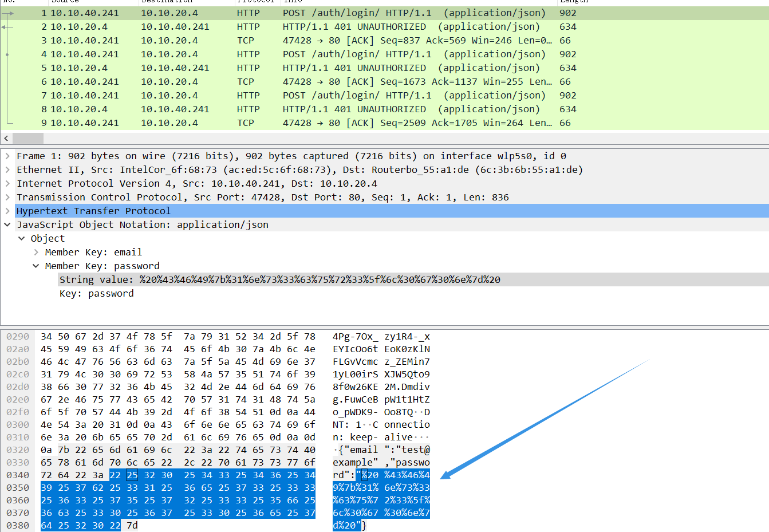The height and width of the screenshot is (532, 769).
Task: Click ASCII text 'alive' in hex pane
Action: click(x=399, y=437)
